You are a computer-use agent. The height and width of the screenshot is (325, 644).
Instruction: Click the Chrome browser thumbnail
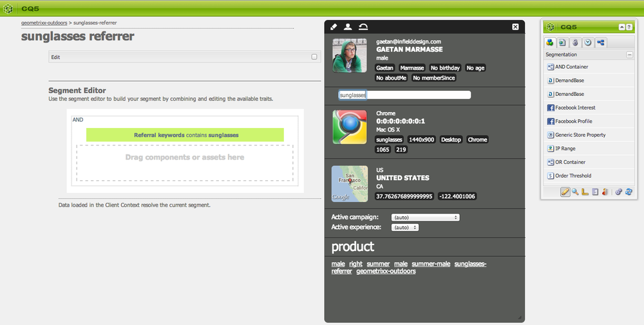coord(350,127)
